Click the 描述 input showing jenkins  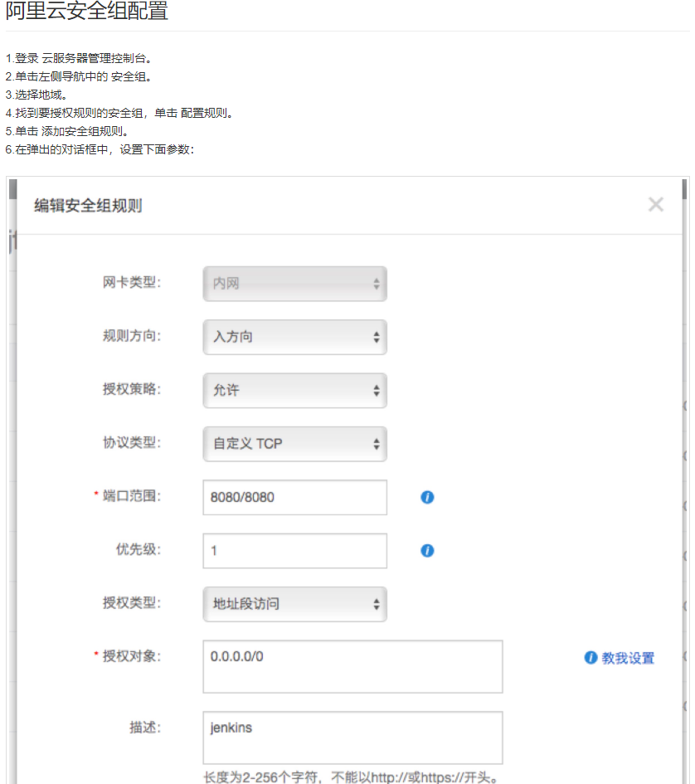click(352, 737)
